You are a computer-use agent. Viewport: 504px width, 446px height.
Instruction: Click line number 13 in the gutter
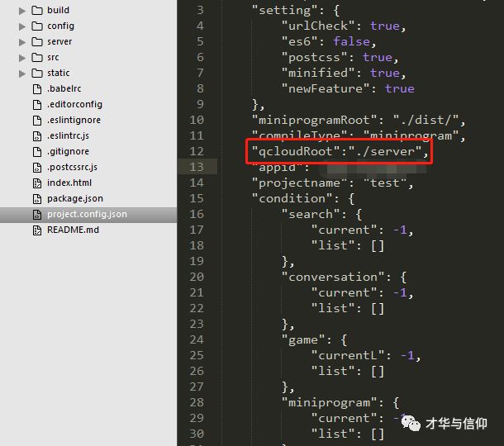[x=197, y=167]
